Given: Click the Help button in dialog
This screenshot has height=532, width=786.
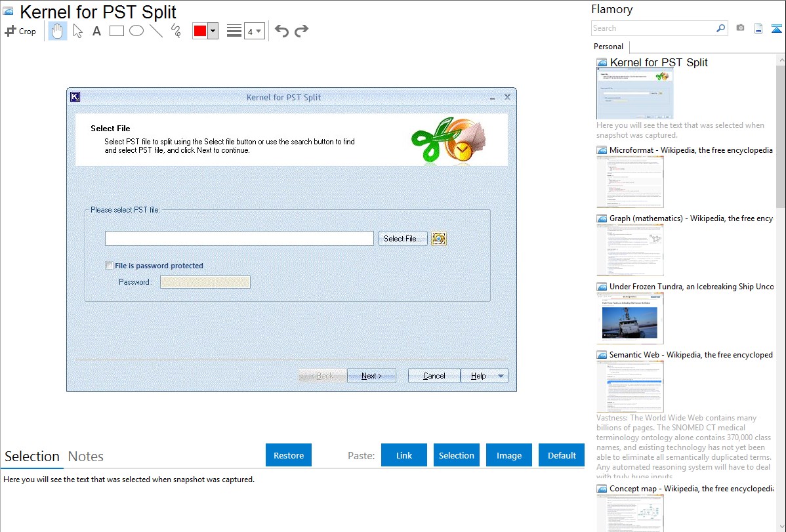Looking at the screenshot, I should click(478, 376).
